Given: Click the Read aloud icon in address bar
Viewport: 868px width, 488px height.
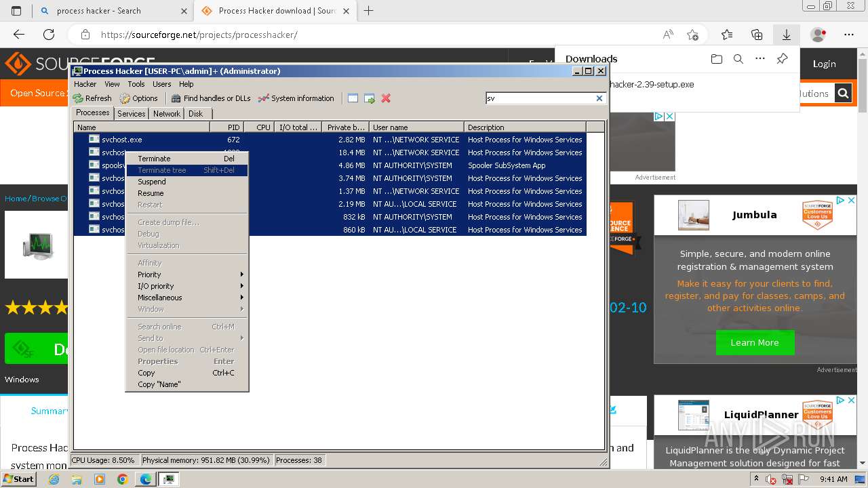Looking at the screenshot, I should point(668,35).
